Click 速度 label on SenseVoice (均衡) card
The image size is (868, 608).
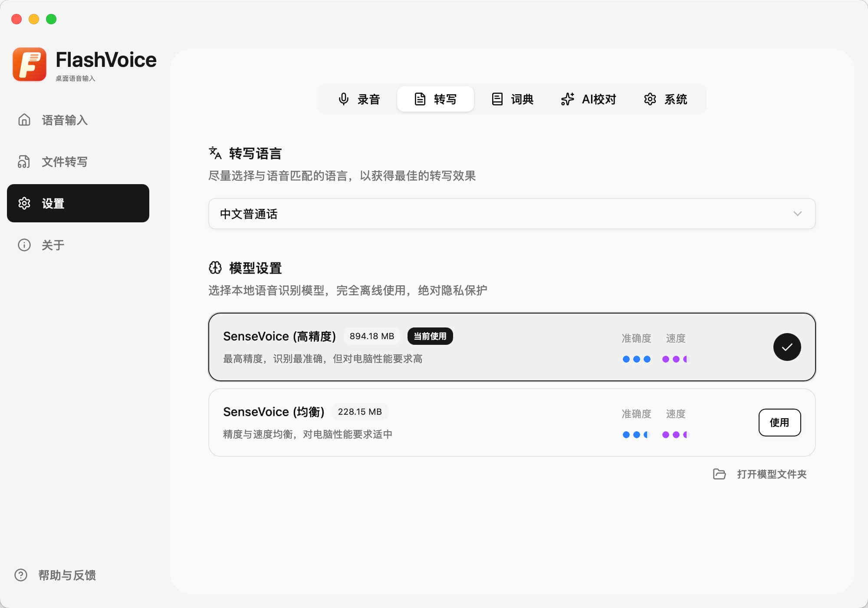click(x=676, y=414)
